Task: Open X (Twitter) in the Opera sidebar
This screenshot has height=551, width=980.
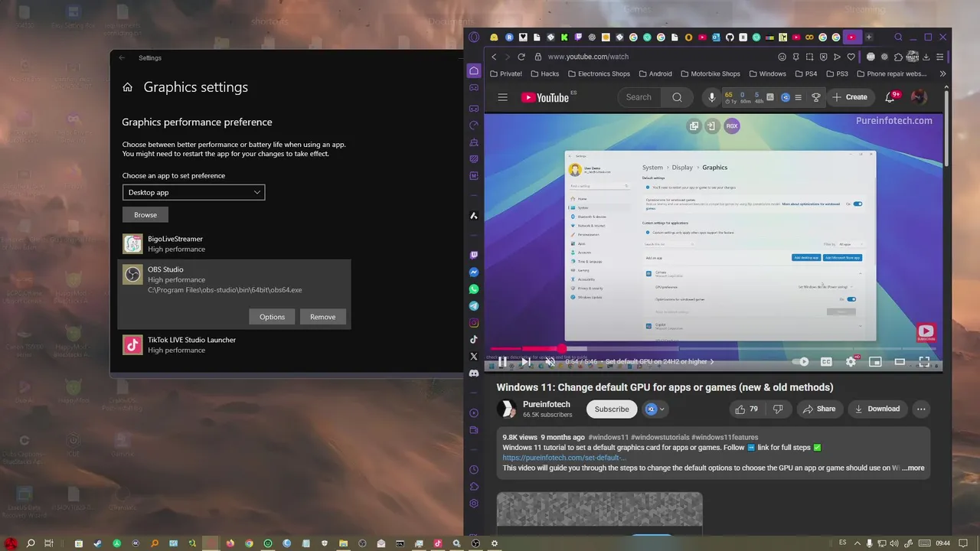Action: coord(474,357)
